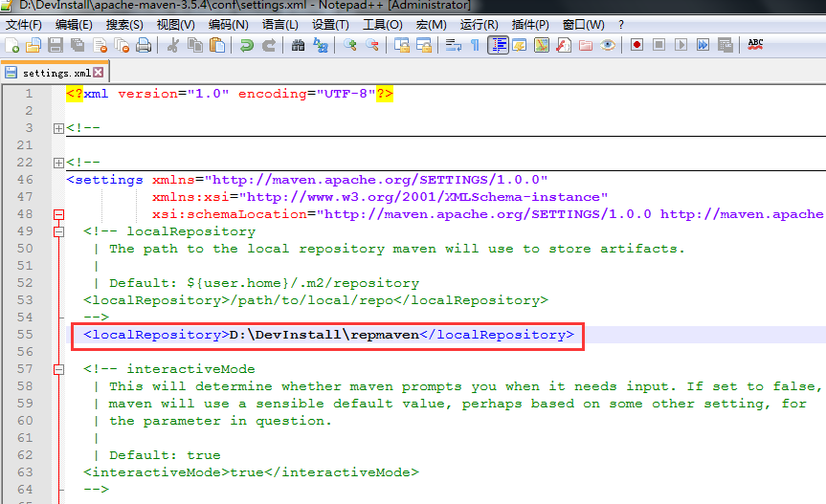Open the ? help menu
826x504 pixels.
coord(621,25)
